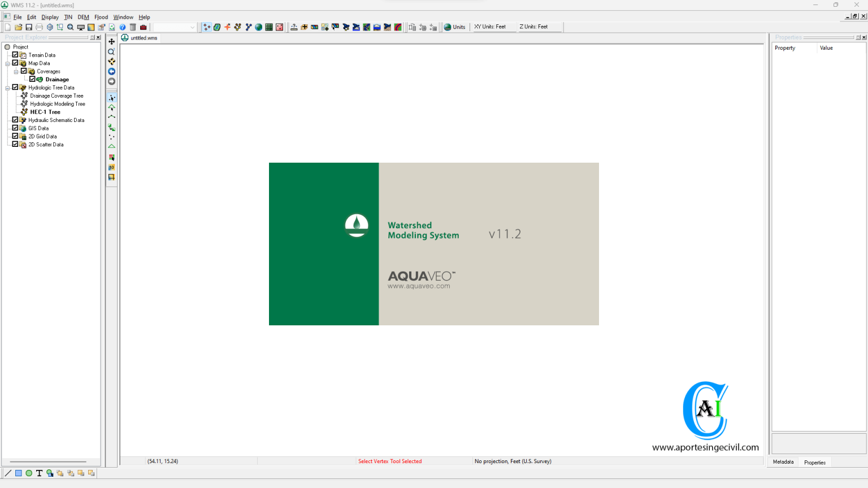Screen dimensions: 868x488
Task: Toggle the Drainage coverage checkbox
Action: coord(32,79)
